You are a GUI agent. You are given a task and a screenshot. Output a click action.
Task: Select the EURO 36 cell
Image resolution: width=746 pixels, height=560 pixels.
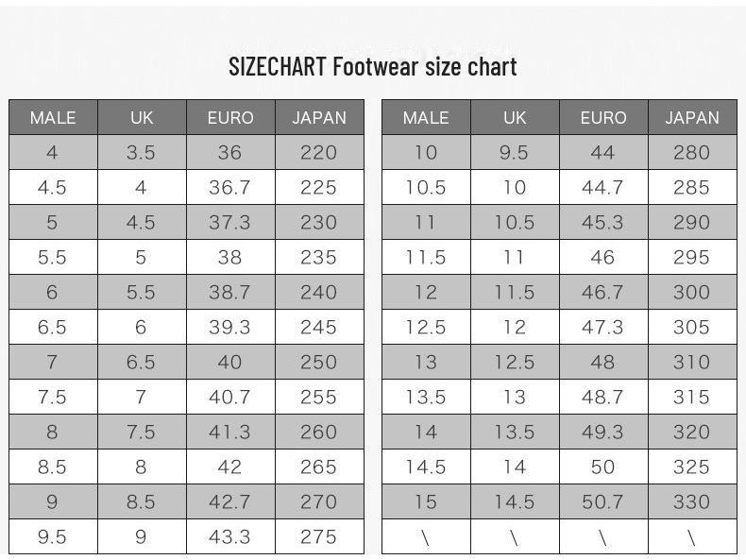[x=229, y=153]
